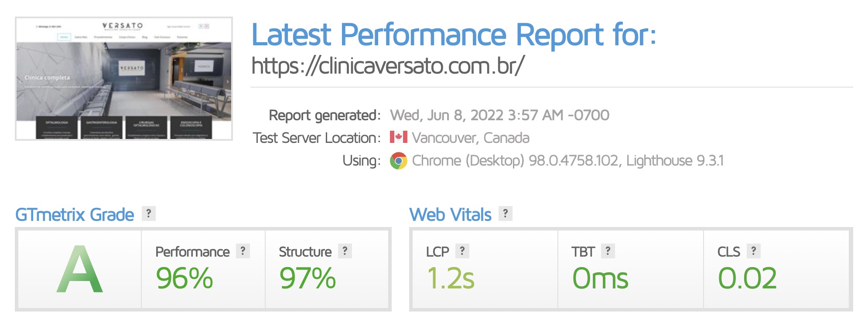This screenshot has height=332, width=868.
Task: Click the large A grade letter
Action: (x=80, y=270)
